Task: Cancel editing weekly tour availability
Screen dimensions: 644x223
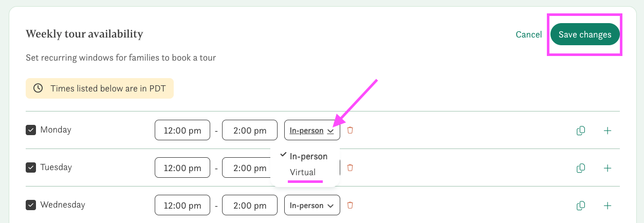Action: pos(528,34)
